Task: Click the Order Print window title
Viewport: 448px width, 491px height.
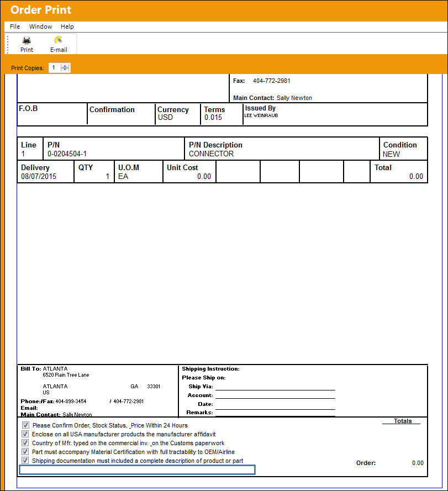Action: [x=41, y=10]
